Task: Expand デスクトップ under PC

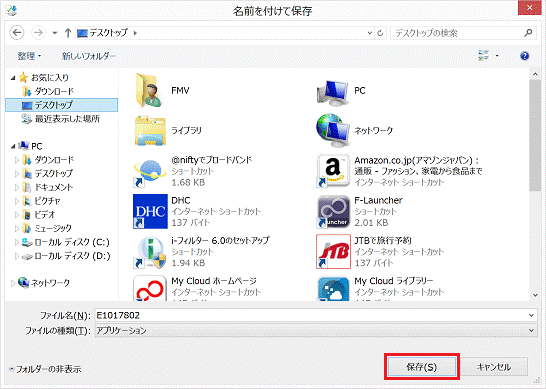Action: click(x=16, y=173)
